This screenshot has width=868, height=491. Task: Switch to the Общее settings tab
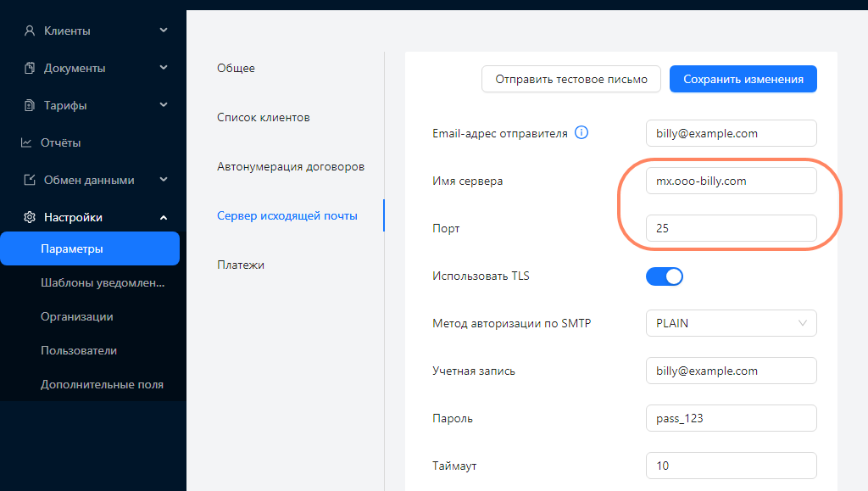(x=236, y=68)
